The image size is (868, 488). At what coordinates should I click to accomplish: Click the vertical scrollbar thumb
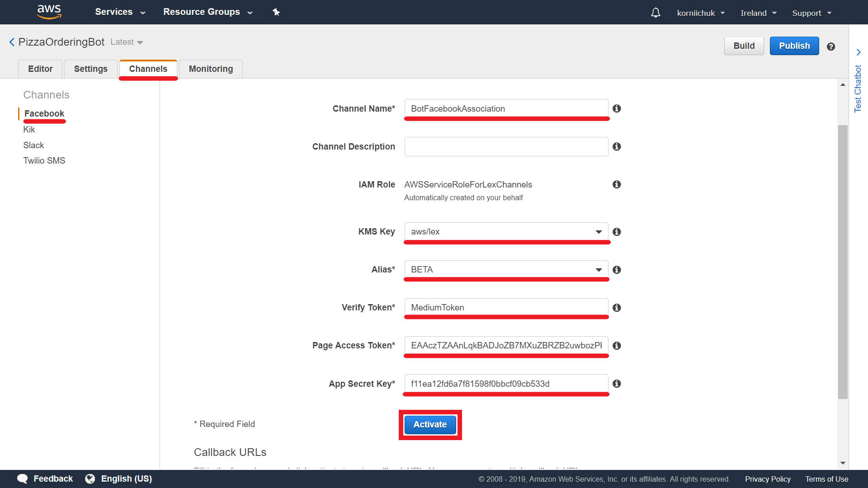[843, 262]
